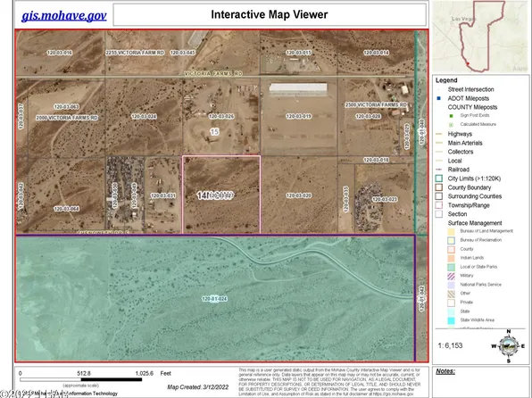Select vertical parcel label 120-01-042
The width and height of the screenshot is (532, 398).
421,299
